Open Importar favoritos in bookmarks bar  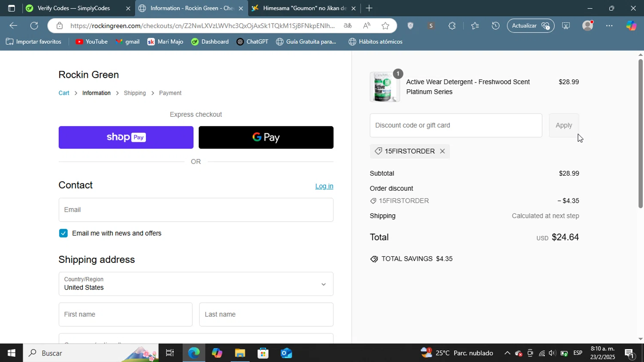click(34, 42)
